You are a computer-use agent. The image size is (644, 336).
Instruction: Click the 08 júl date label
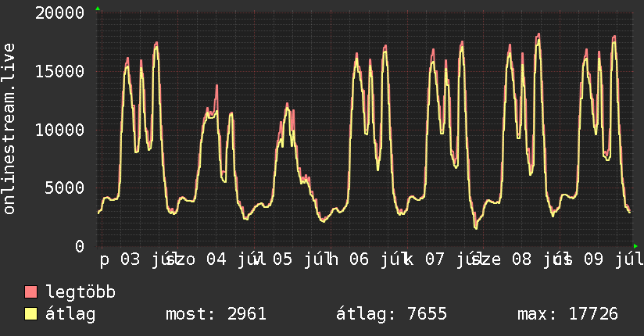point(538,259)
